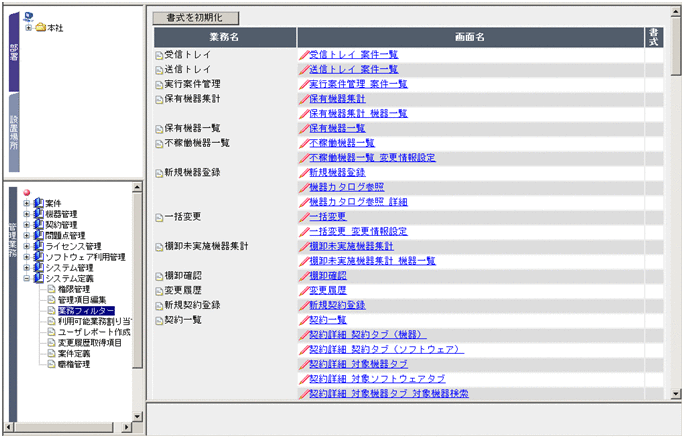The image size is (685, 440).
Task: Select 変更履歴取得項目 in the tree
Action: pyautogui.click(x=90, y=343)
